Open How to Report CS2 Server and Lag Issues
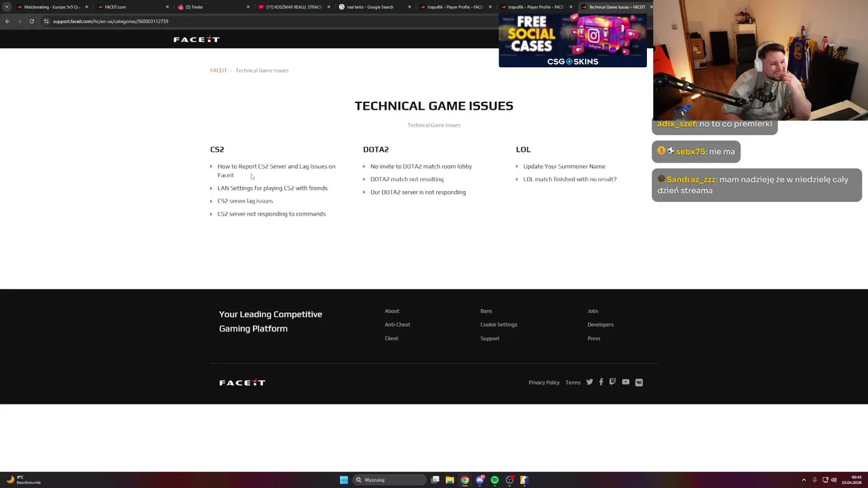 [276, 170]
